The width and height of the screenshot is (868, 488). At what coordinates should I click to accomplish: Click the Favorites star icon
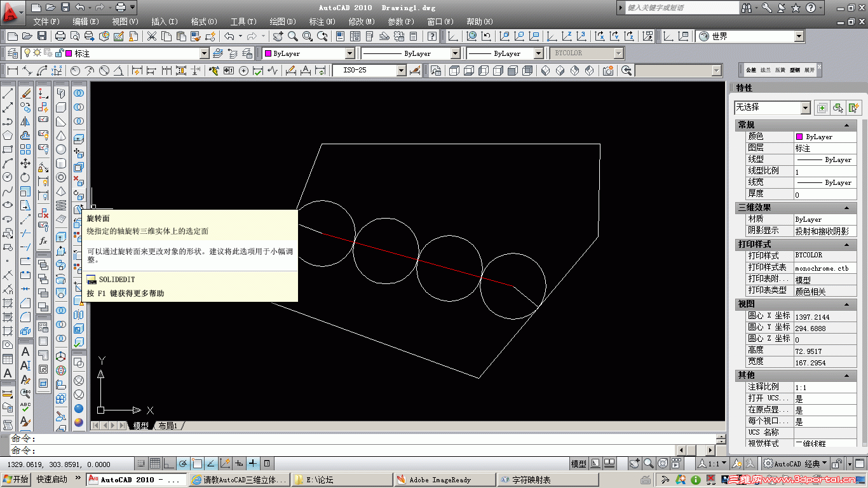click(x=796, y=8)
